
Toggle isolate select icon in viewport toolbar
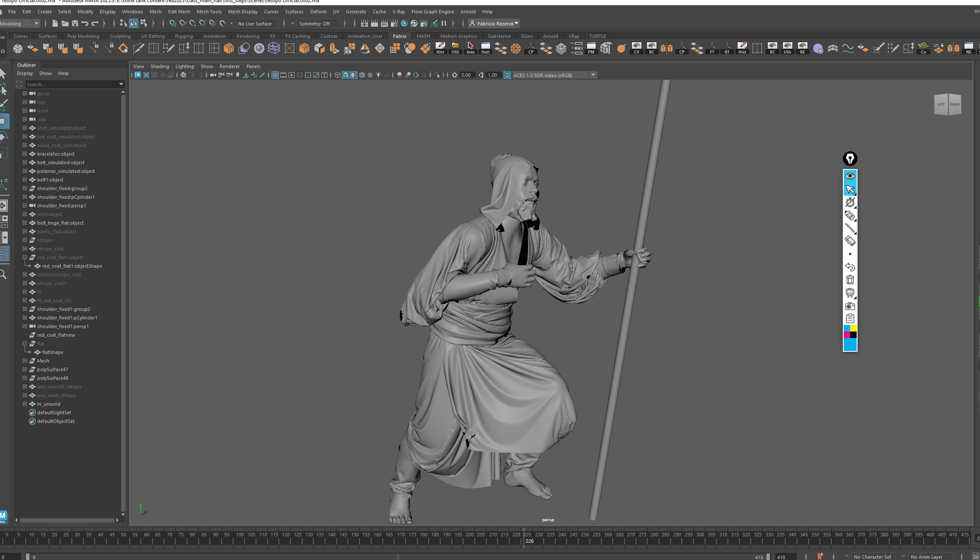[x=437, y=75]
